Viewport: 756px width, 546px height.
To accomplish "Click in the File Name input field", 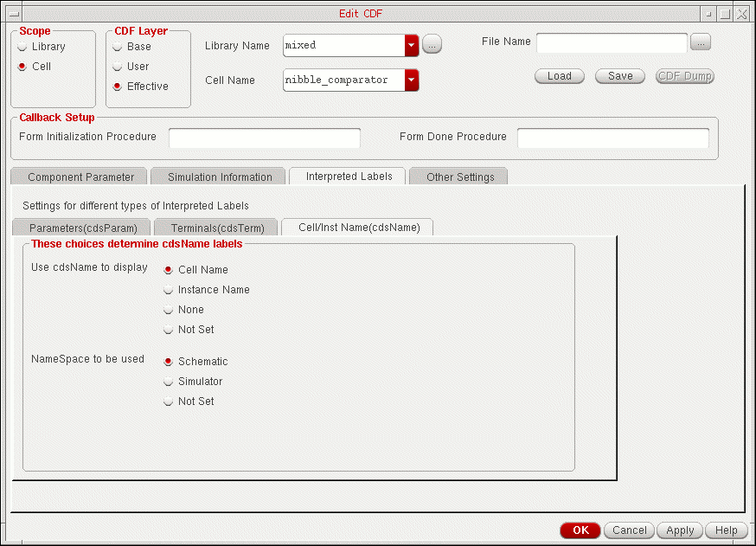I will [x=612, y=42].
